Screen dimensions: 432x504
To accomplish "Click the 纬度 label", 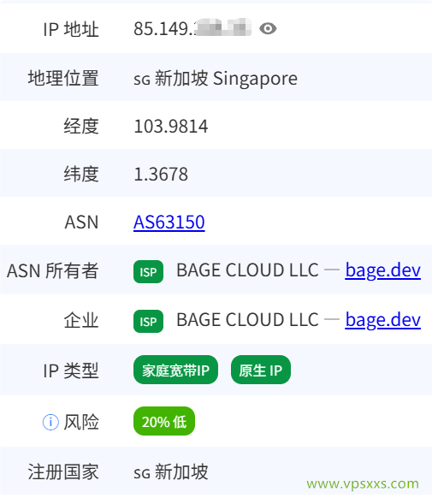I will pos(81,174).
